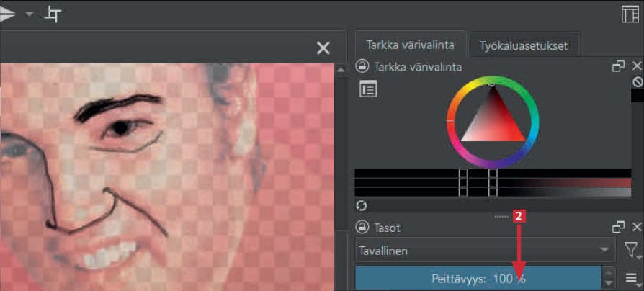644x291 pixels.
Task: Select the crop tool icon in toolbar
Action: (53, 14)
